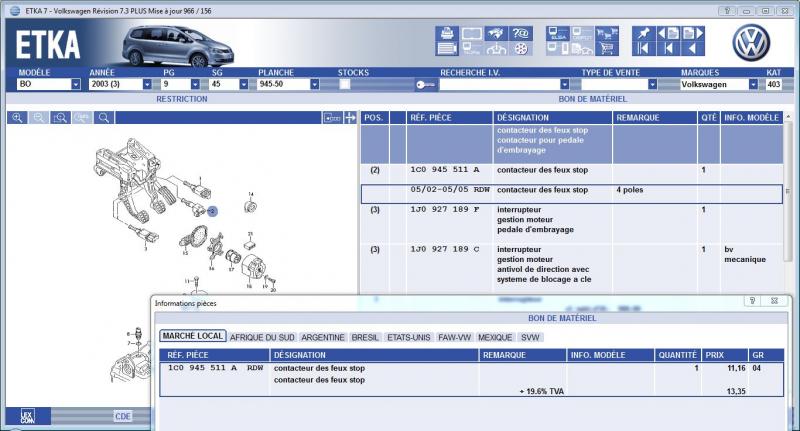This screenshot has height=431, width=800.
Task: Click the single shopping cart icon
Action: pos(607,48)
